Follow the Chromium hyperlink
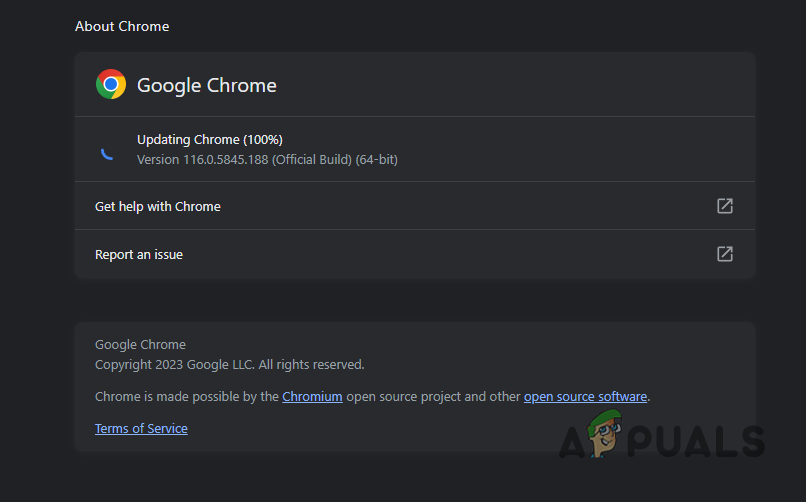The image size is (806, 502). point(312,397)
